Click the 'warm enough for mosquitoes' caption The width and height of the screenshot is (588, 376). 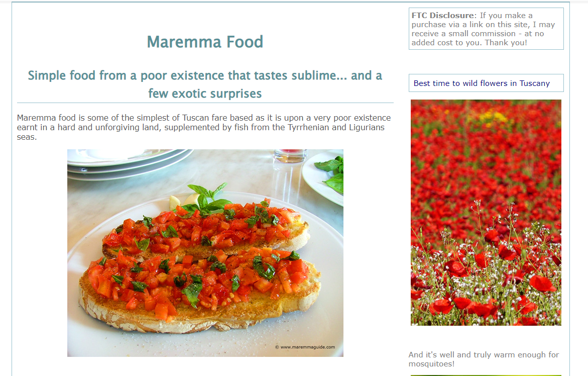click(484, 359)
